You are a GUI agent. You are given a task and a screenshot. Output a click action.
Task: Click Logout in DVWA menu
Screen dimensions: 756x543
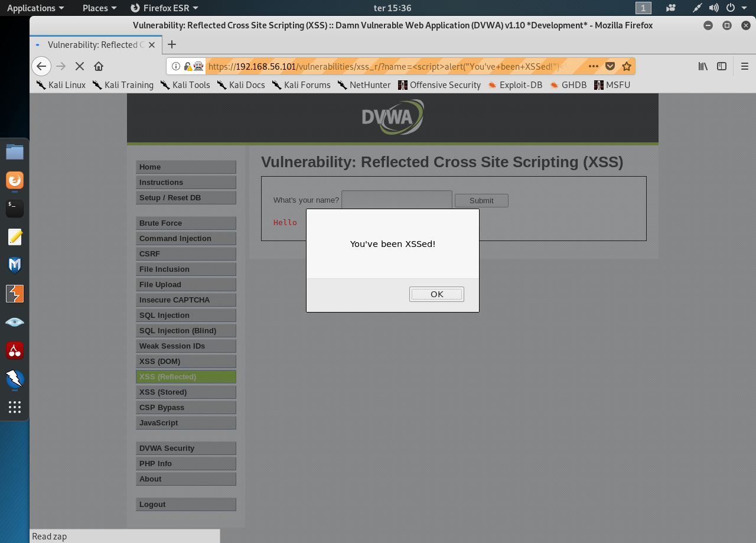[x=186, y=504]
